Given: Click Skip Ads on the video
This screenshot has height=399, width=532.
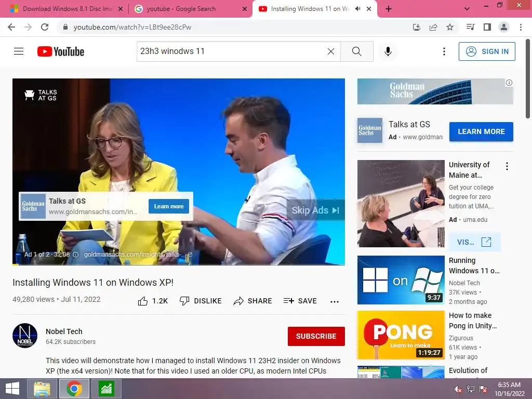Looking at the screenshot, I should (315, 210).
